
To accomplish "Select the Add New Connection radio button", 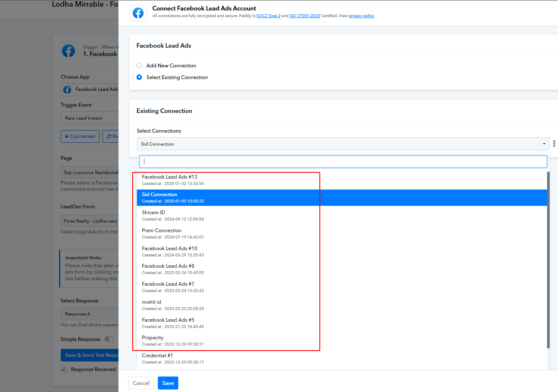I will [x=139, y=66].
